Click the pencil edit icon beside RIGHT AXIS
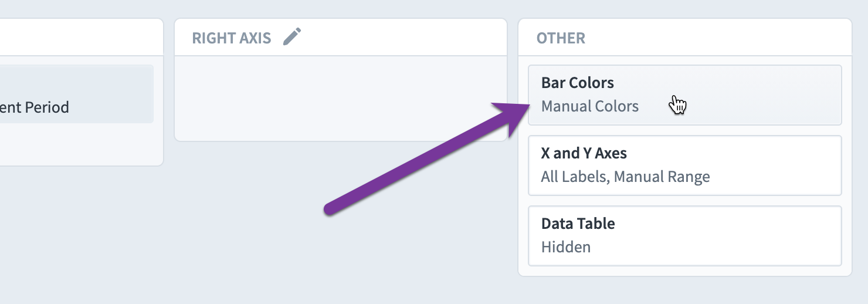The height and width of the screenshot is (304, 868). 292,37
